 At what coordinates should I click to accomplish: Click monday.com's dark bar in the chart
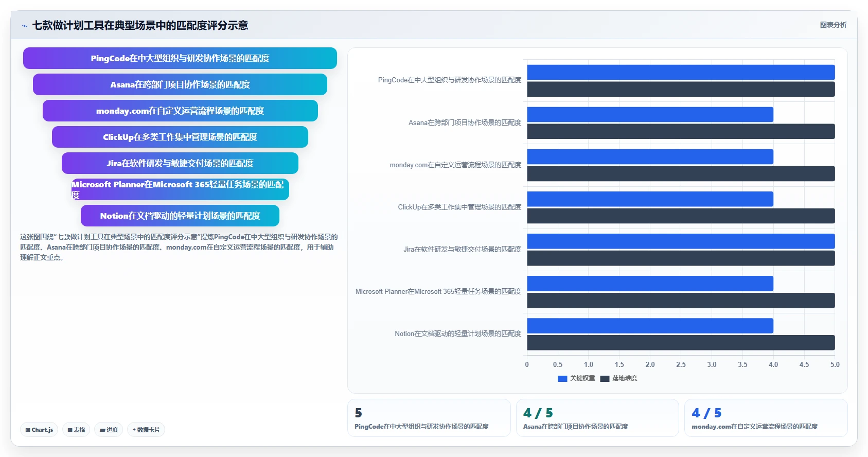[681, 173]
